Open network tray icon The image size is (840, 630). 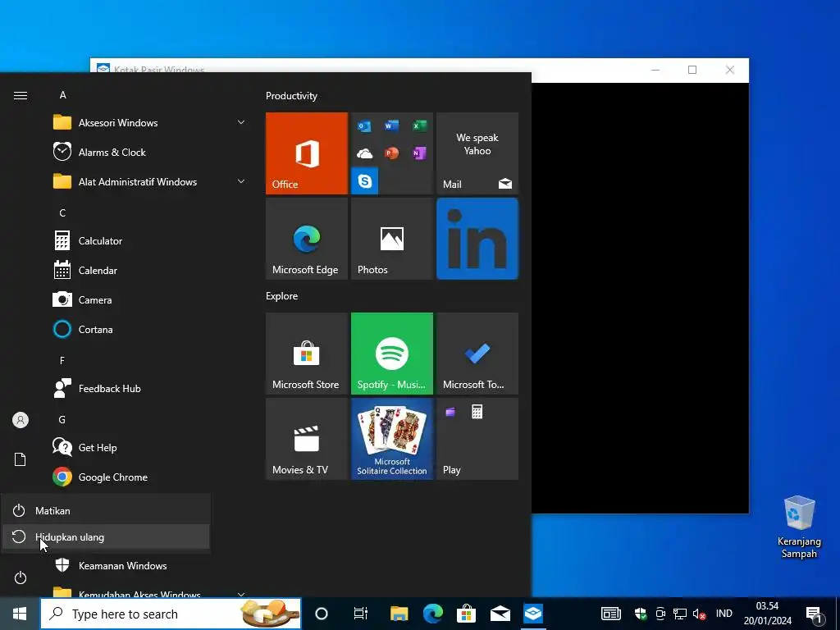pyautogui.click(x=680, y=614)
